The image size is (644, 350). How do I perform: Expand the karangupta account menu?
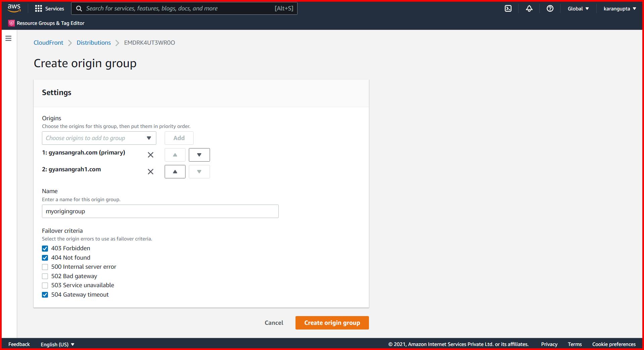point(619,8)
